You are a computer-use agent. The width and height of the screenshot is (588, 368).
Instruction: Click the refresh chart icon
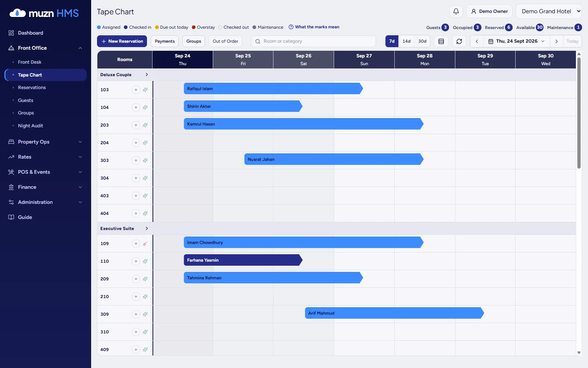tap(459, 41)
